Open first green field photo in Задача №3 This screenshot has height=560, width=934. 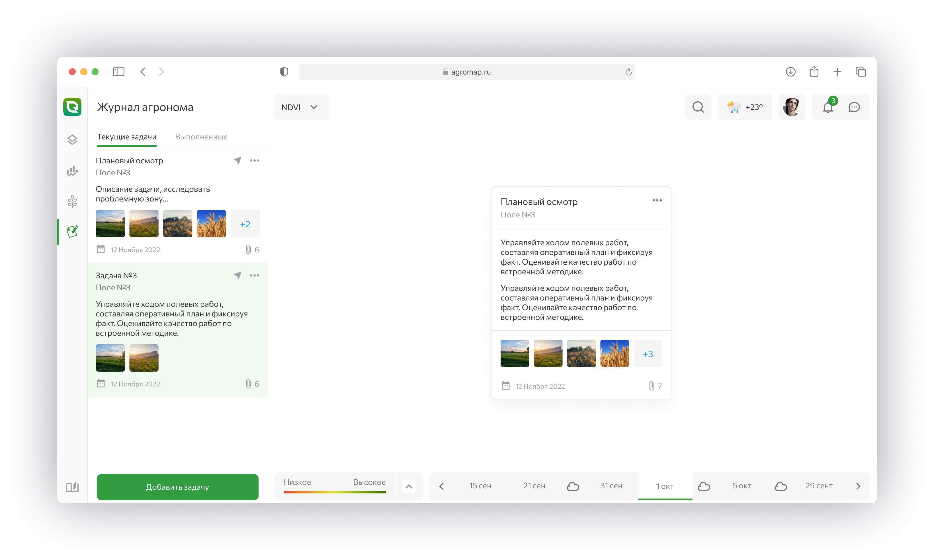(110, 358)
